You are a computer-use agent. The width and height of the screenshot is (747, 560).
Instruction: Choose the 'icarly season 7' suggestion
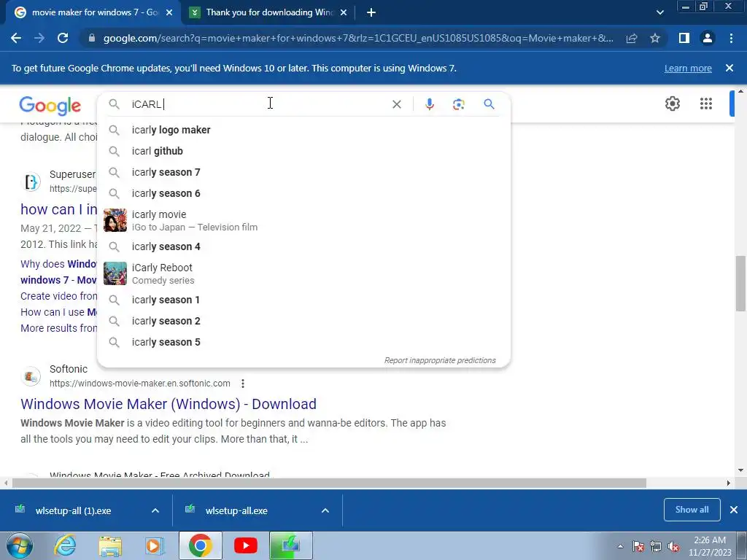coord(303,172)
